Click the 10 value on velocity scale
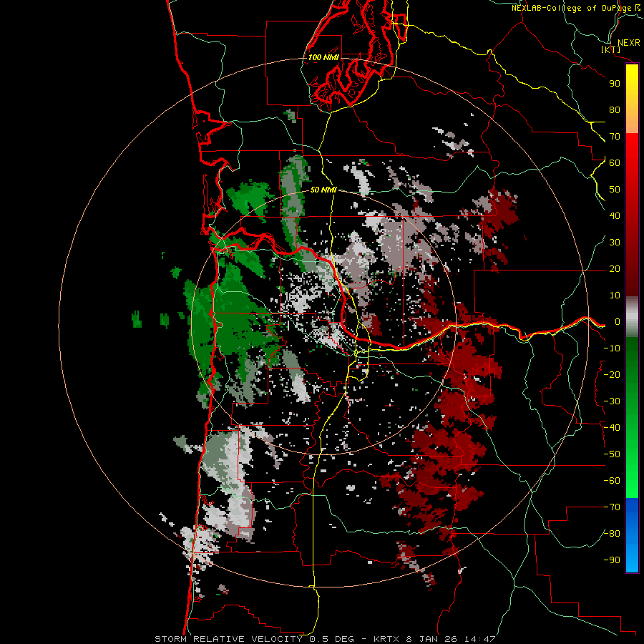644x644 pixels. point(615,296)
